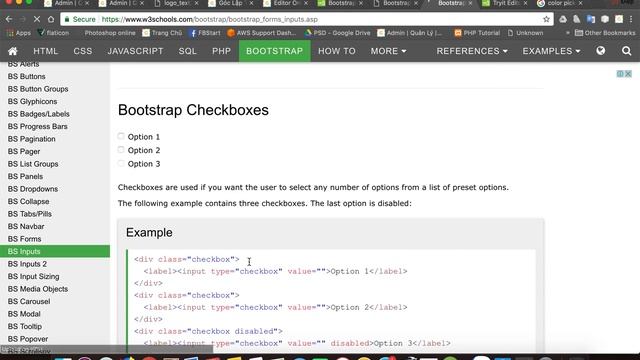This screenshot has height=360, width=640.
Task: Open BS Modal in sidebar
Action: point(24,314)
